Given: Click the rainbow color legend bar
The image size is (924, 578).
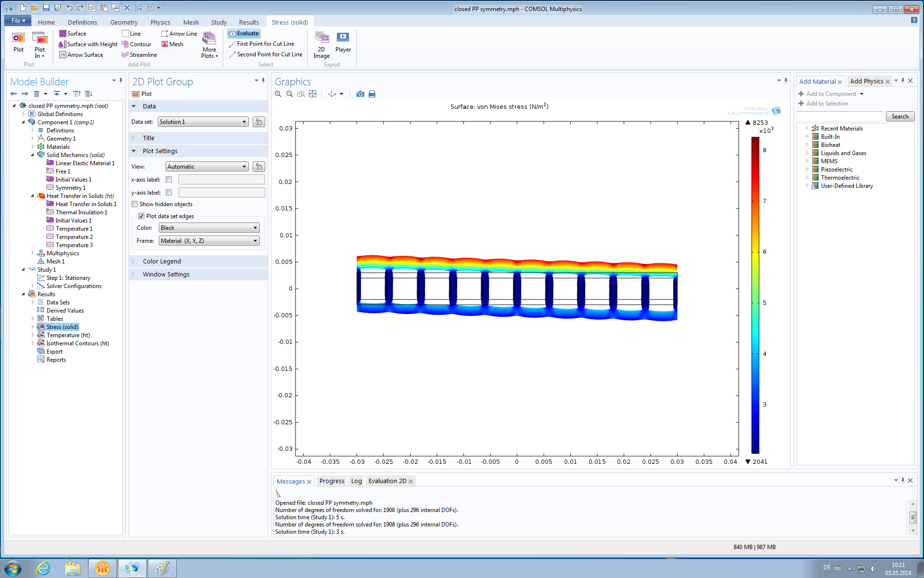Looking at the screenshot, I should [755, 295].
